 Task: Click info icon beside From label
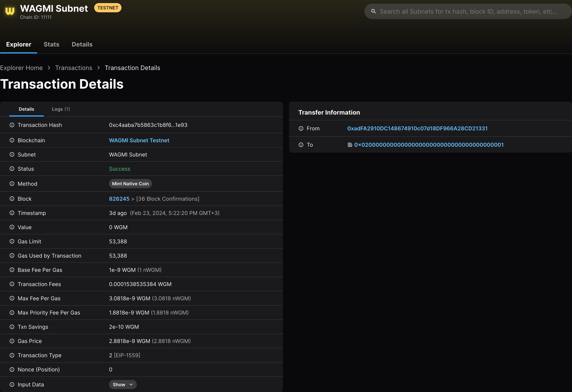301,128
